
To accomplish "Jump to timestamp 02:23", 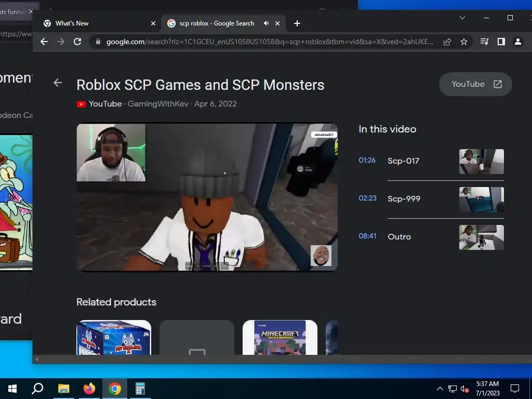I will pyautogui.click(x=367, y=198).
